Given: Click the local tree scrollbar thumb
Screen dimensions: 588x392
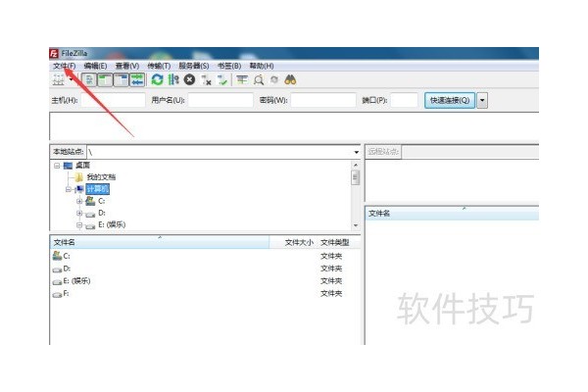Looking at the screenshot, I should click(356, 177).
